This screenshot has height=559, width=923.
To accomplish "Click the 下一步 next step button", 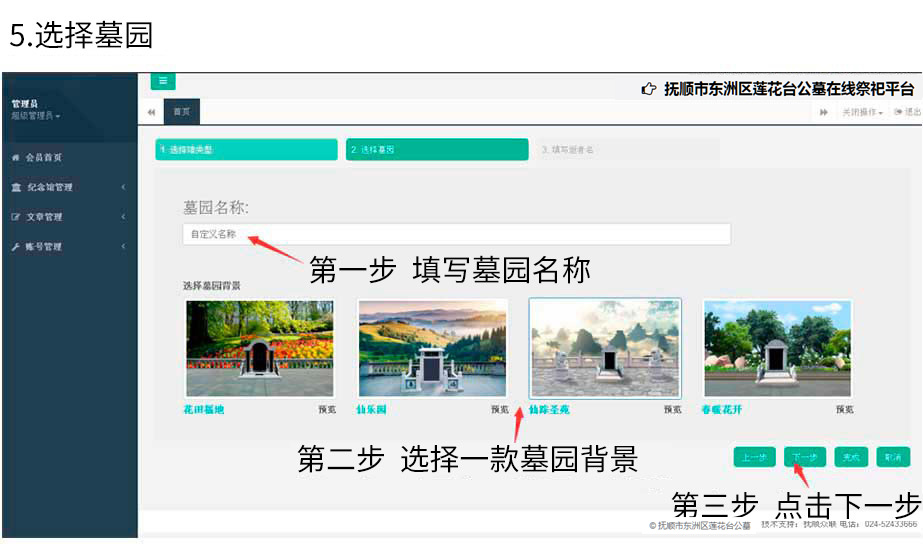I will click(x=805, y=457).
